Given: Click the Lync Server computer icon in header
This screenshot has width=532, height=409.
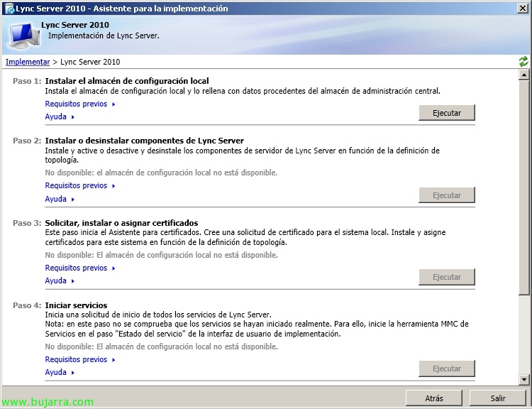Looking at the screenshot, I should (23, 36).
